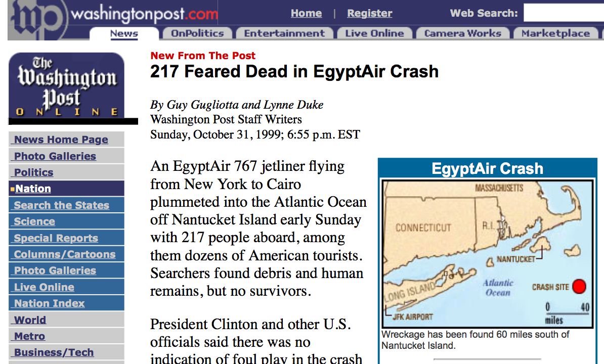Go to the Science section
604x364 pixels.
(34, 221)
